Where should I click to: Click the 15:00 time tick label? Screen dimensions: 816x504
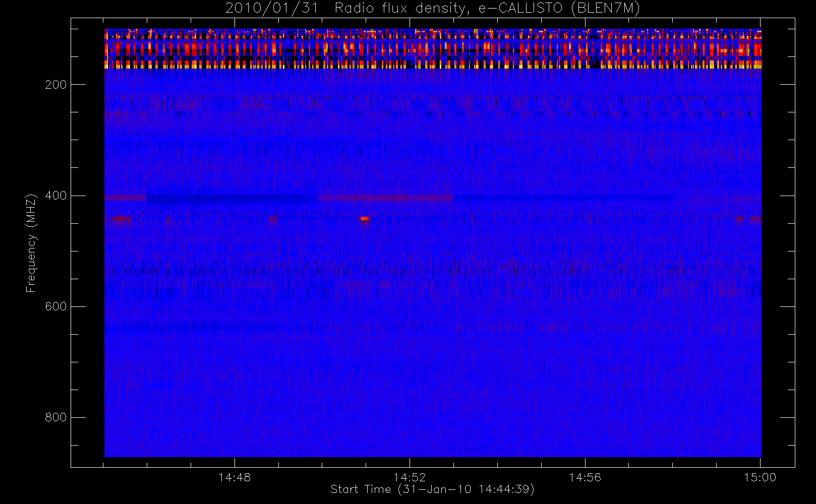coord(760,477)
